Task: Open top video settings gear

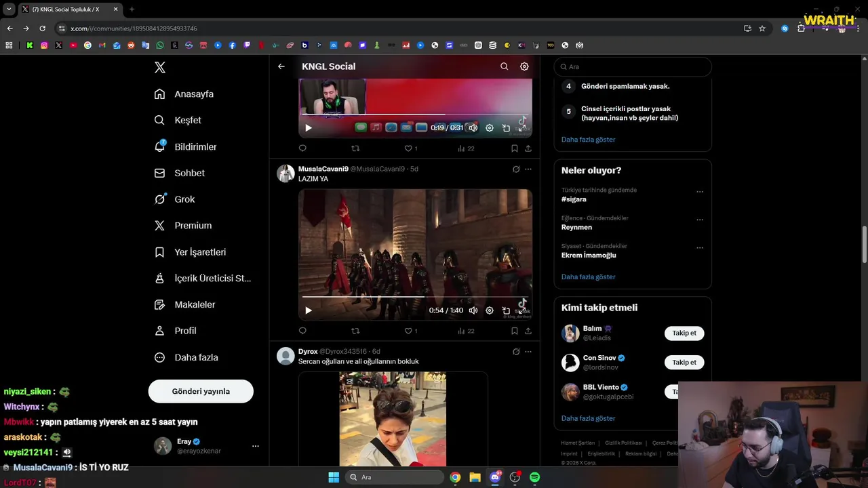Action: pyautogui.click(x=490, y=127)
